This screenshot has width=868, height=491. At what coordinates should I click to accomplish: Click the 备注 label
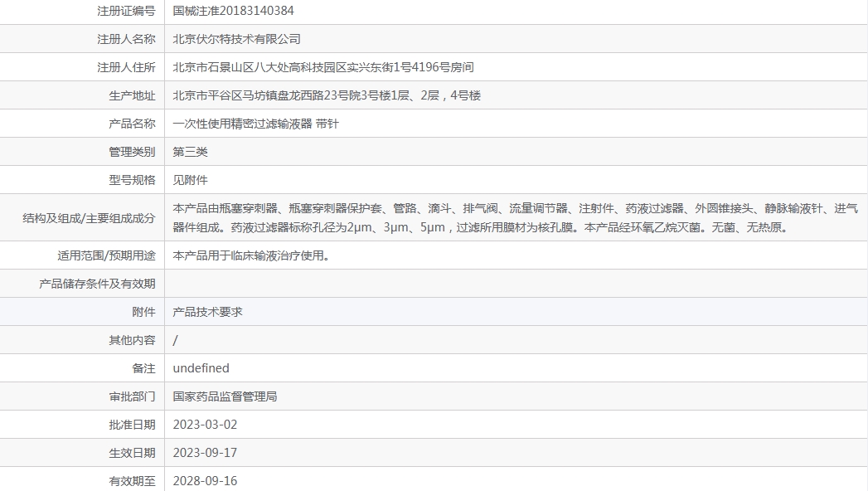point(144,369)
